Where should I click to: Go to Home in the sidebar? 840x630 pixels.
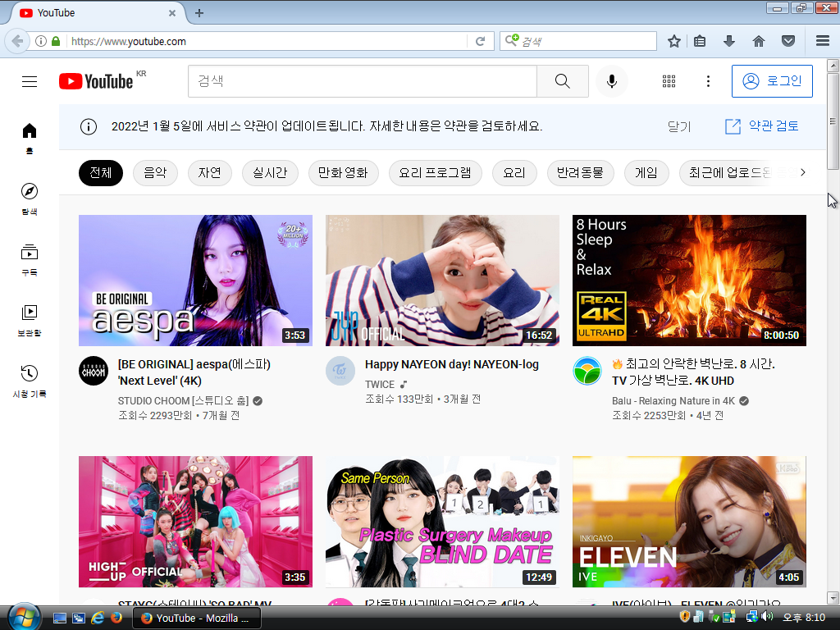tap(30, 138)
